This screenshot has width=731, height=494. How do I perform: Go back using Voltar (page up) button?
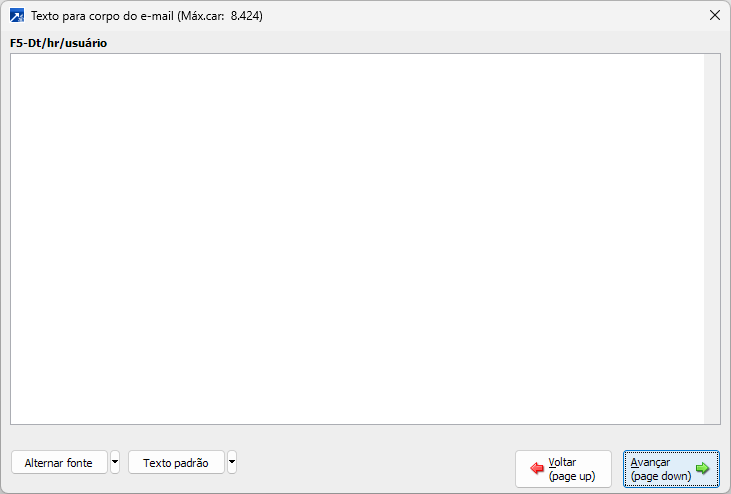[x=563, y=469]
